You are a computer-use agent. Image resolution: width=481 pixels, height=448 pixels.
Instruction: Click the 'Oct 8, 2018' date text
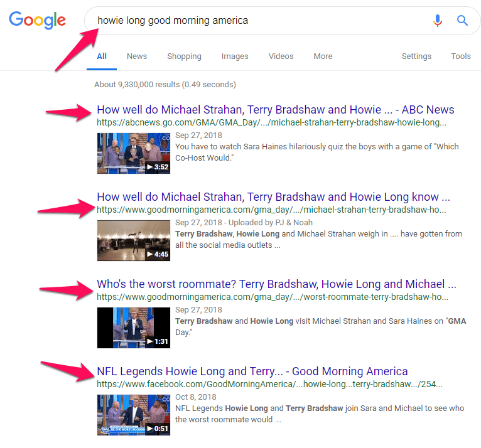196,397
